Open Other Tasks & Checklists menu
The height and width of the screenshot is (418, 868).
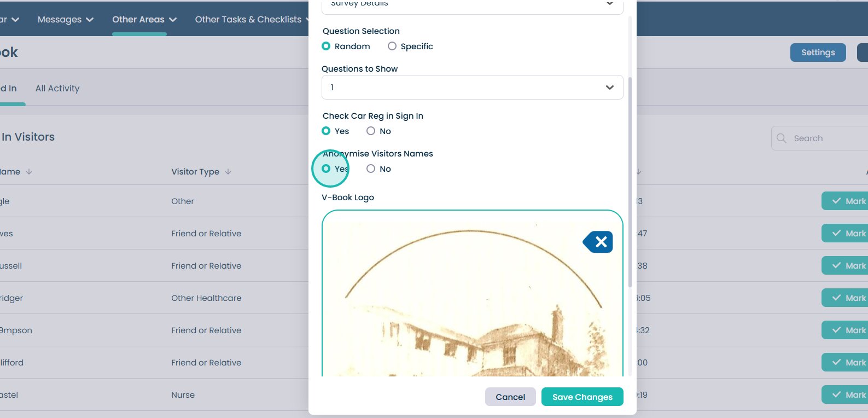(x=253, y=20)
